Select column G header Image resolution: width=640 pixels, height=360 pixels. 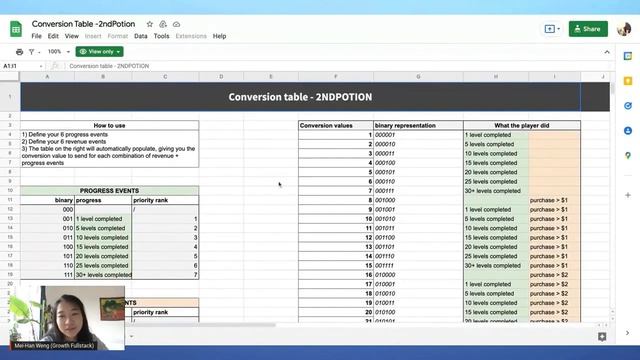click(x=418, y=77)
